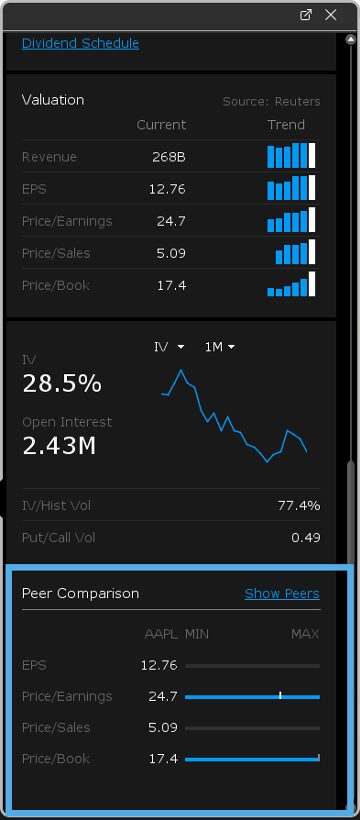Viewport: 360px width, 820px height.
Task: Open the 1M period dropdown
Action: (220, 347)
